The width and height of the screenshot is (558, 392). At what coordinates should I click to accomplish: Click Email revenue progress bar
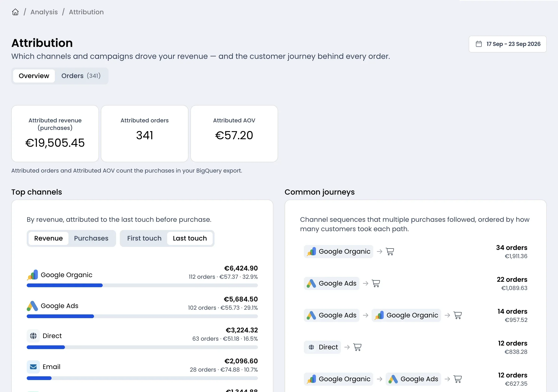[x=142, y=378]
